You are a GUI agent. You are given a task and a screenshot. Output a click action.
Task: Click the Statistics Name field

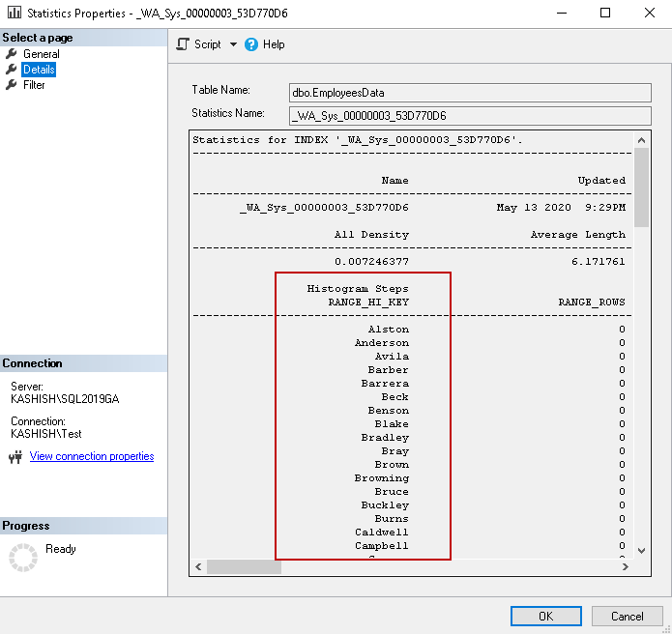point(470,116)
